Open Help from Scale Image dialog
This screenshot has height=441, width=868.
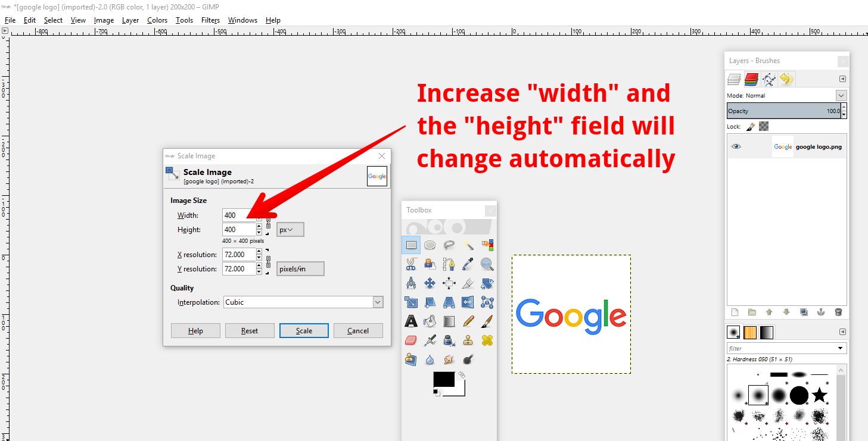[195, 331]
